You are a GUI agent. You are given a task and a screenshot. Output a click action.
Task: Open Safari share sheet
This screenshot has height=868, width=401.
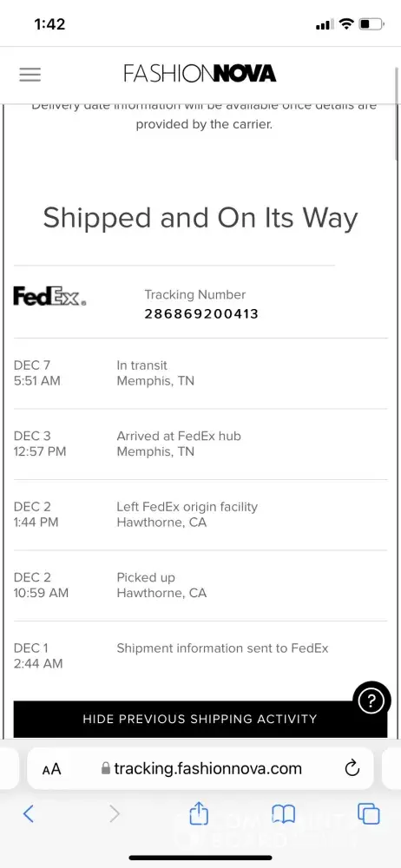pos(199,814)
